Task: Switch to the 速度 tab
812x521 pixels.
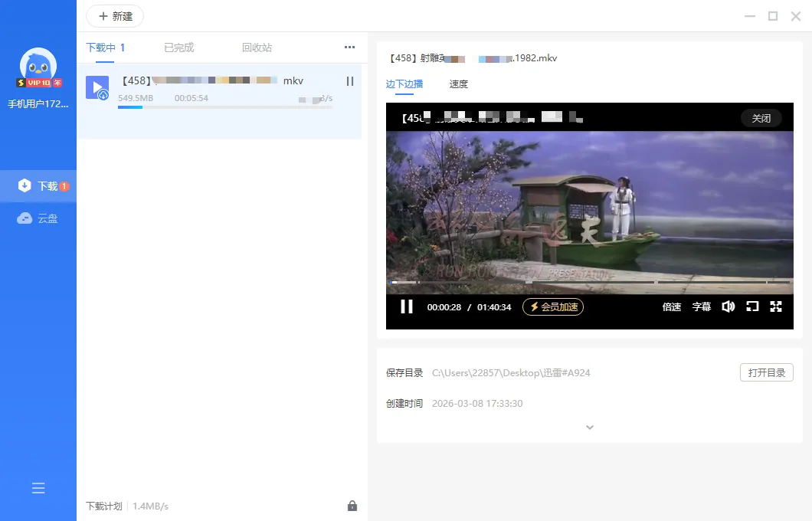Action: 458,84
